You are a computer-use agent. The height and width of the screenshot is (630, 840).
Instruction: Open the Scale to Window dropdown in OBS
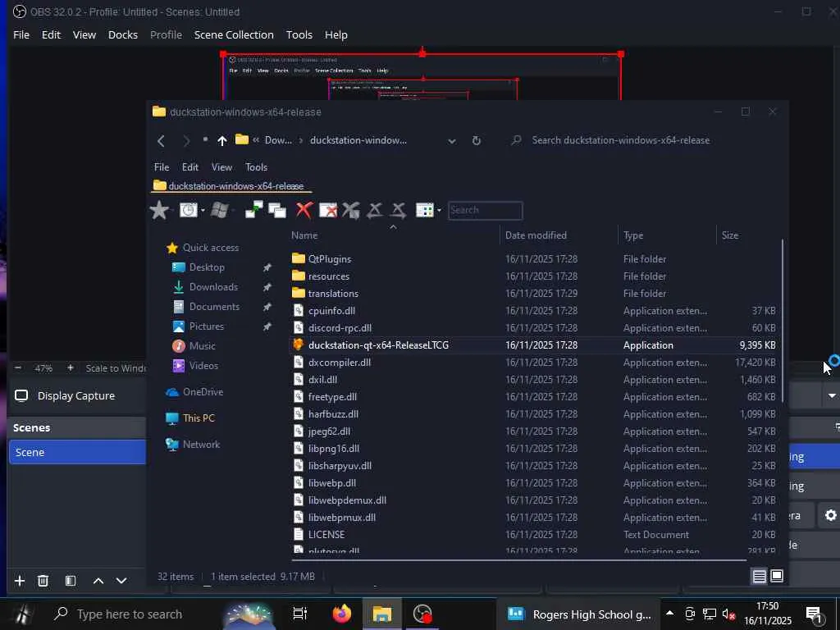(x=116, y=368)
